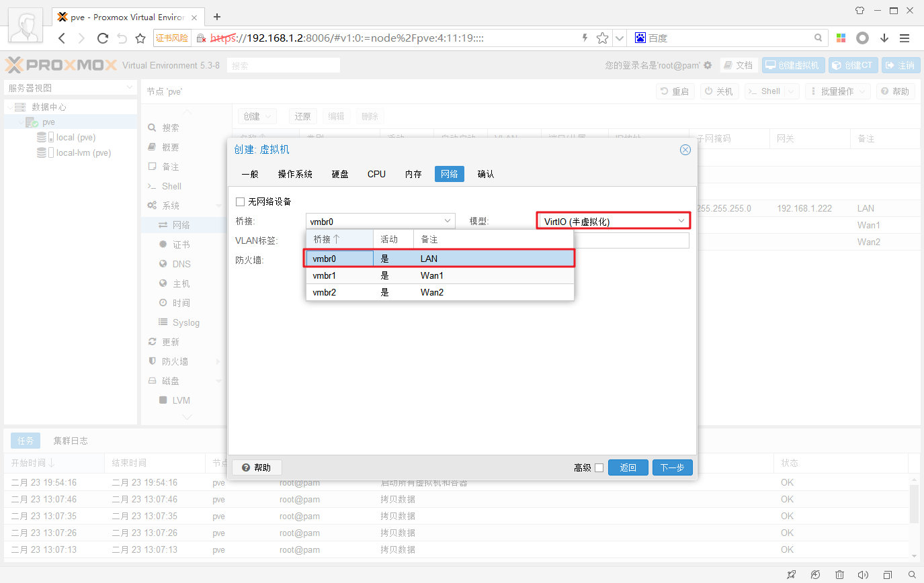Open the 集群日志 cluster log tab
924x583 pixels.
point(71,441)
